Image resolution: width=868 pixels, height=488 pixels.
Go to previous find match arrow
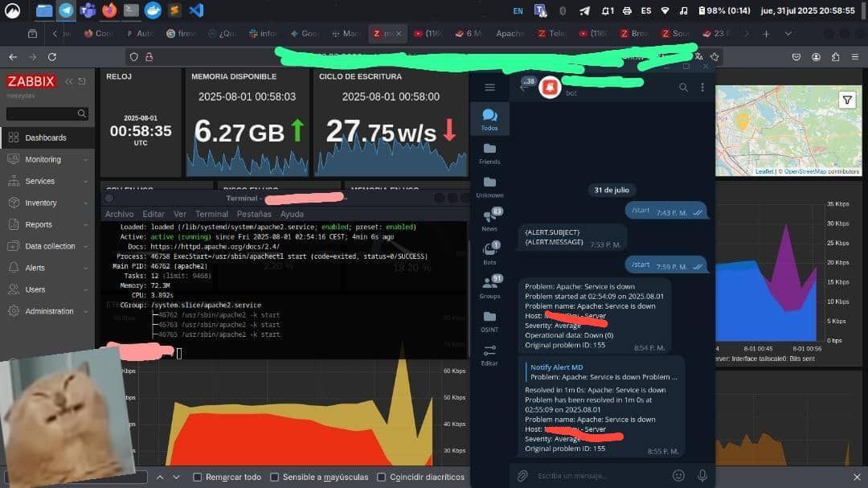159,477
